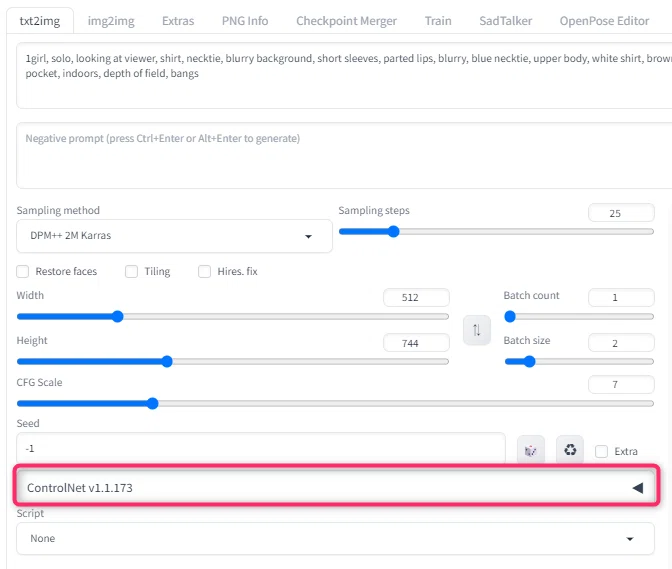Open the Sampling method dropdown
This screenshot has height=569, width=672.
click(174, 236)
